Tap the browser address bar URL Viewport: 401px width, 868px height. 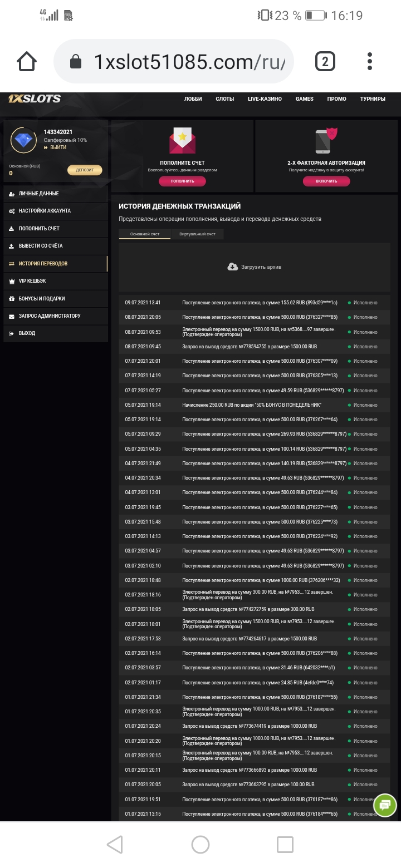click(189, 61)
